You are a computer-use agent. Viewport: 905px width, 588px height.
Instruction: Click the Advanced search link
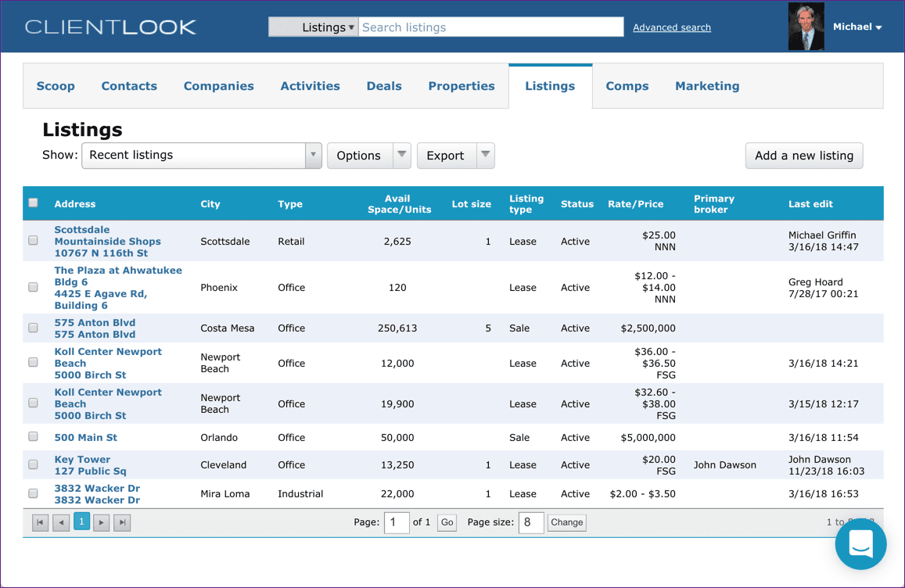pos(672,27)
